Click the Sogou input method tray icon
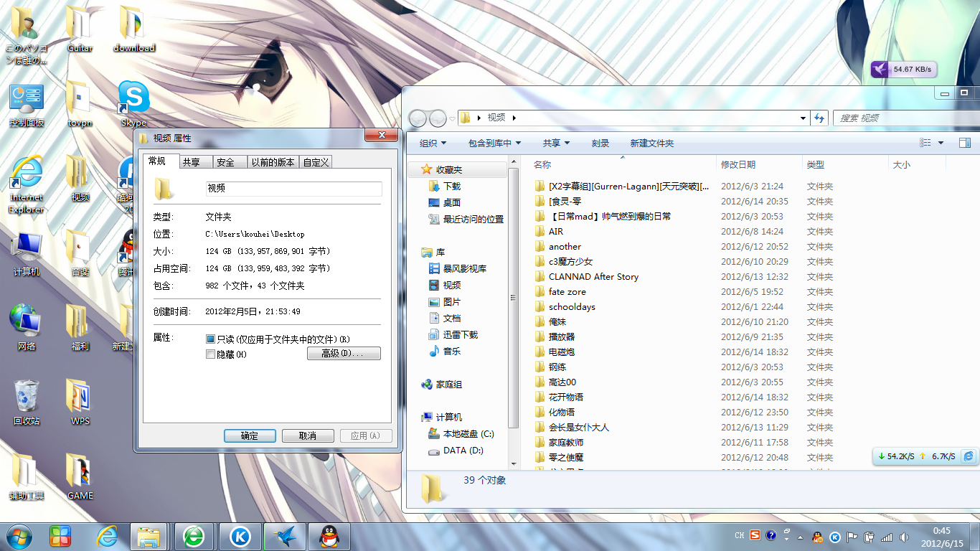The width and height of the screenshot is (980, 551). [755, 535]
